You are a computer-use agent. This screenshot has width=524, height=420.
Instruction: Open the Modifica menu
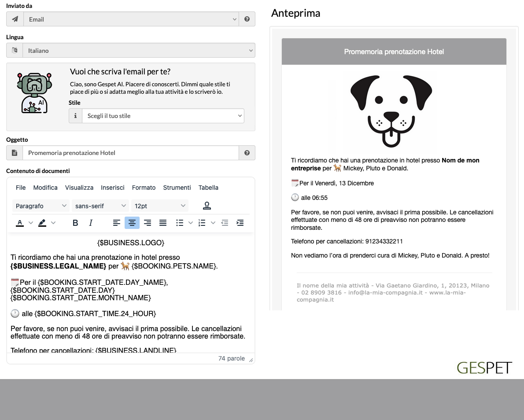[45, 188]
